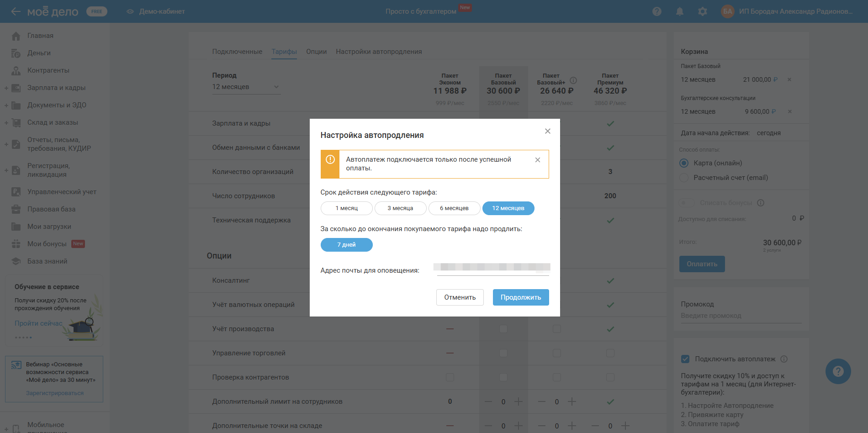Screen dimensions: 868x433
Task: Click the eye icon near Демо-кабинет
Action: (x=130, y=11)
